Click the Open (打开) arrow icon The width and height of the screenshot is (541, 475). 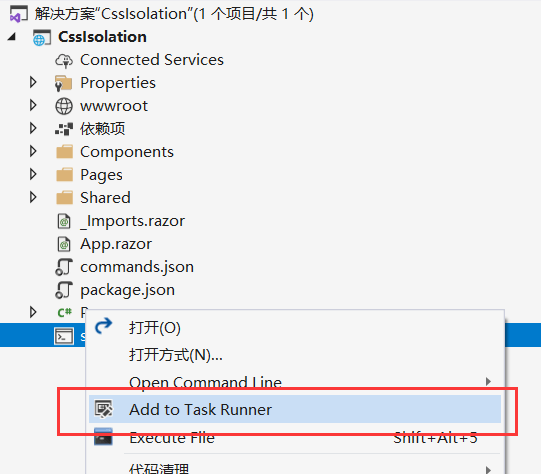coord(104,326)
